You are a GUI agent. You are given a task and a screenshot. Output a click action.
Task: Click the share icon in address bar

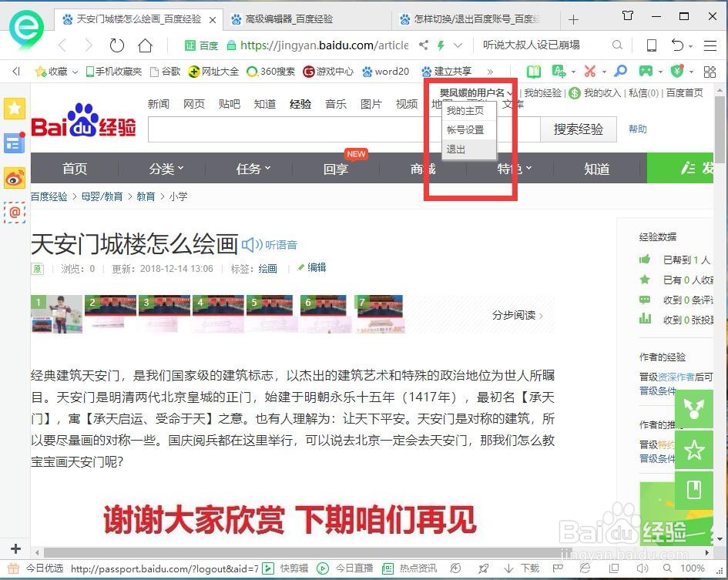[424, 45]
